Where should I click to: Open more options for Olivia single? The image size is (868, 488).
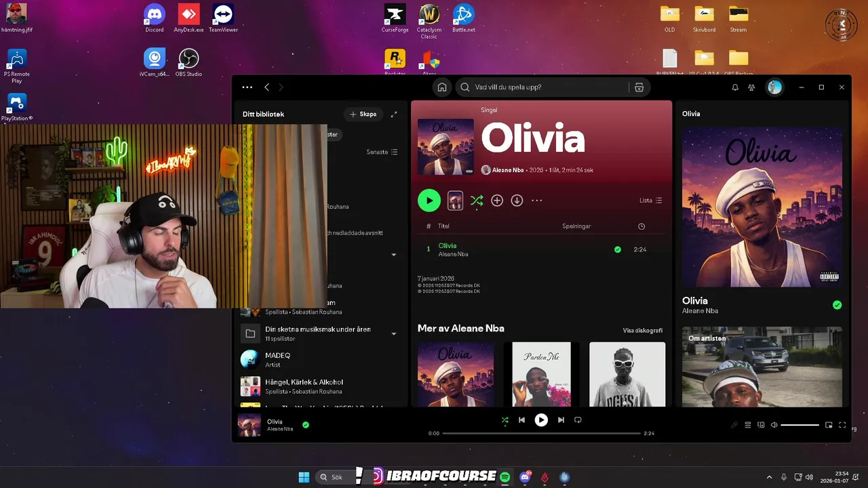point(537,201)
